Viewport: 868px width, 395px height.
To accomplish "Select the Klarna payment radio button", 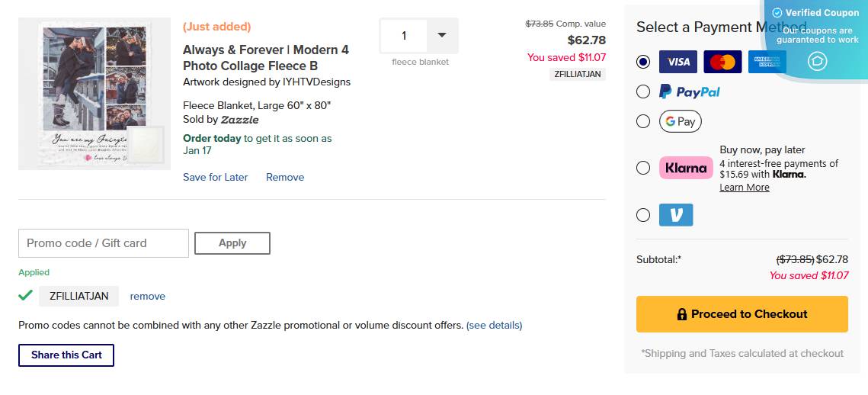I will tap(643, 168).
